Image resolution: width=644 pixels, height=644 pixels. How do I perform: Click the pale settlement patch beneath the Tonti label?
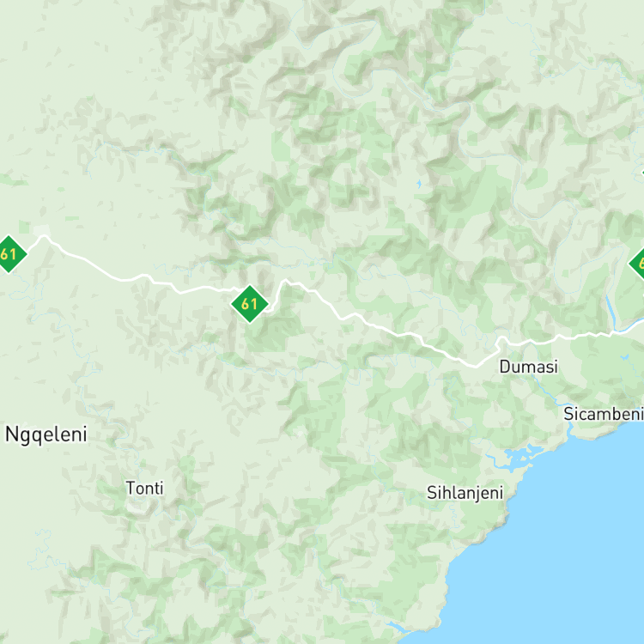click(136, 508)
